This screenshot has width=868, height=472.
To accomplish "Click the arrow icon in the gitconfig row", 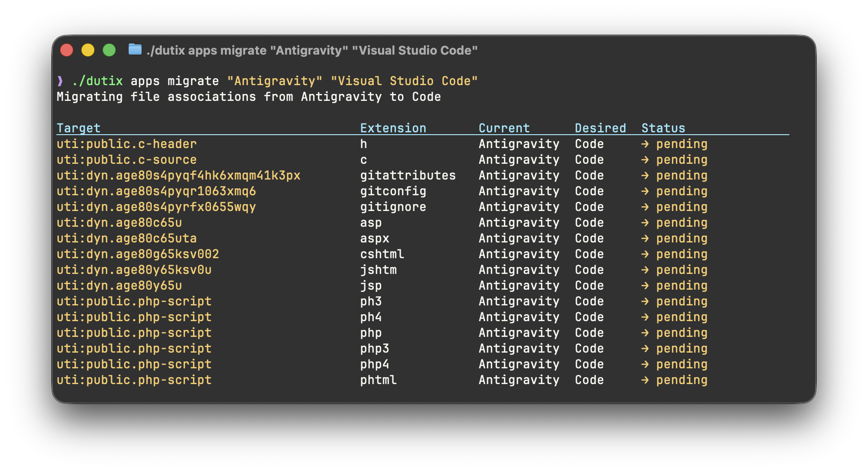I will tap(645, 191).
